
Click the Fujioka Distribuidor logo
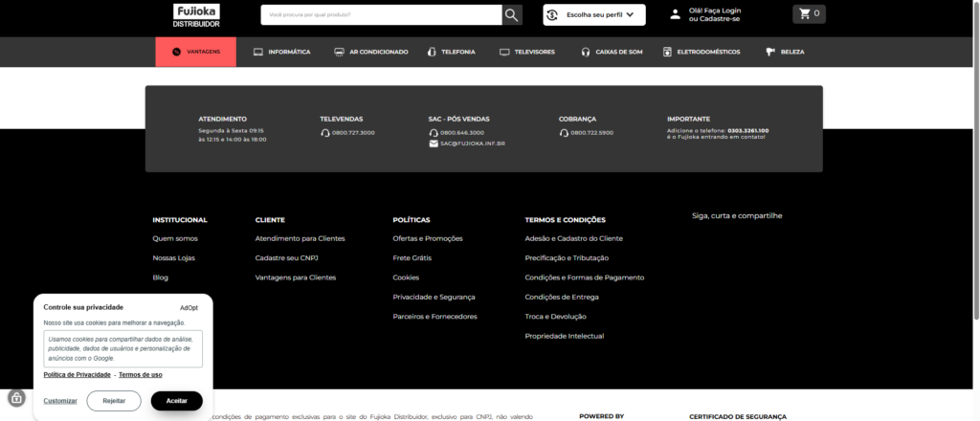coord(197,14)
